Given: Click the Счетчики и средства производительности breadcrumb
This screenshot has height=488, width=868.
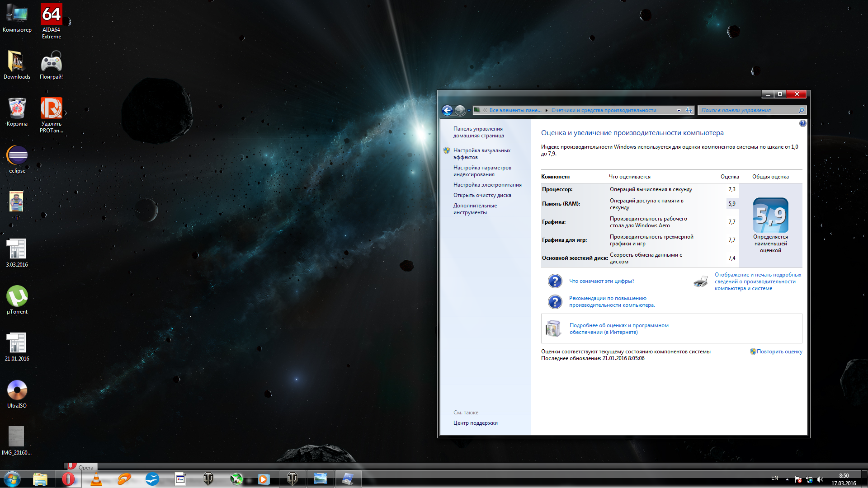Looking at the screenshot, I should tap(604, 110).
